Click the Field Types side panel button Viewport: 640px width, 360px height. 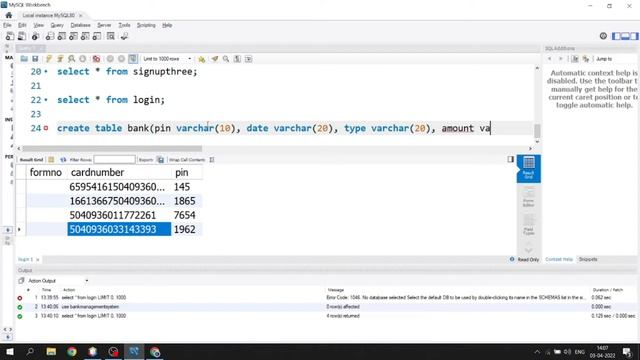[x=529, y=225]
